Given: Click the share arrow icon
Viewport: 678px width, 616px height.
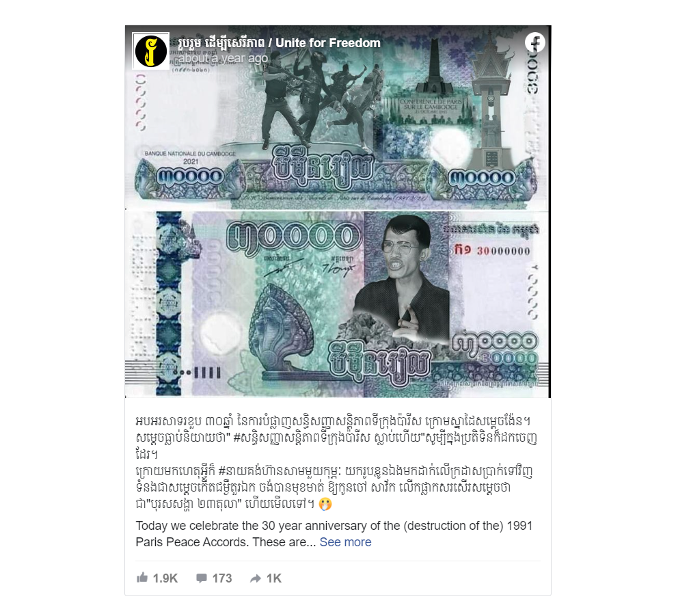Looking at the screenshot, I should click(x=255, y=578).
